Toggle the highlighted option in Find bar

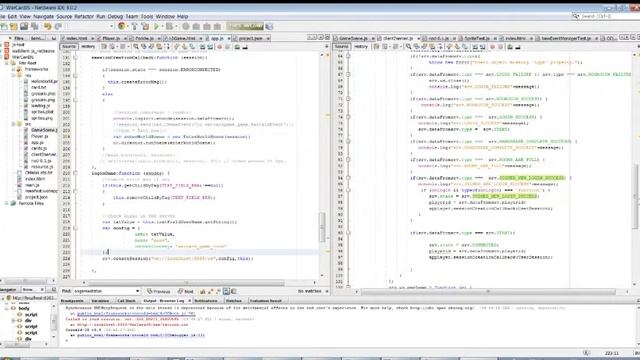coord(226,291)
